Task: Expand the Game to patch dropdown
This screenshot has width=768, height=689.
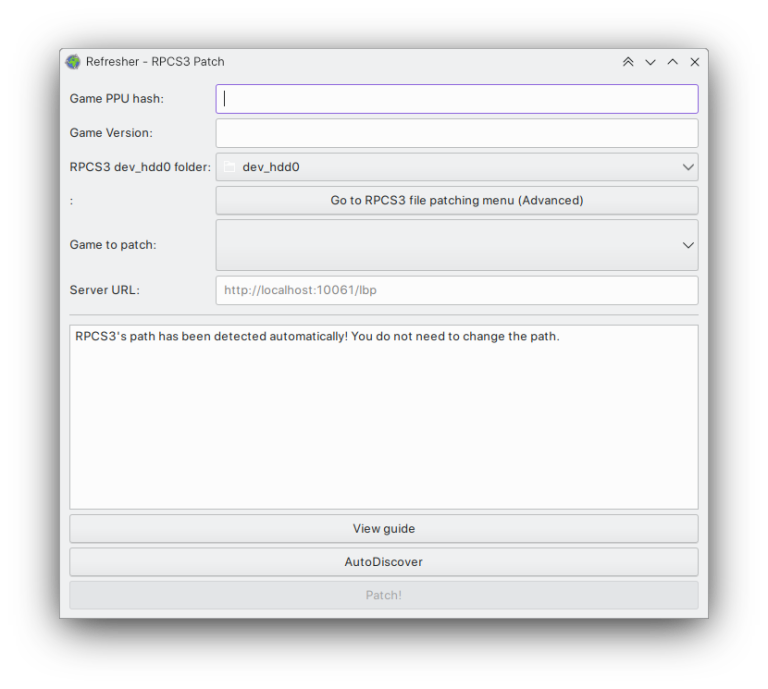Action: [x=457, y=245]
